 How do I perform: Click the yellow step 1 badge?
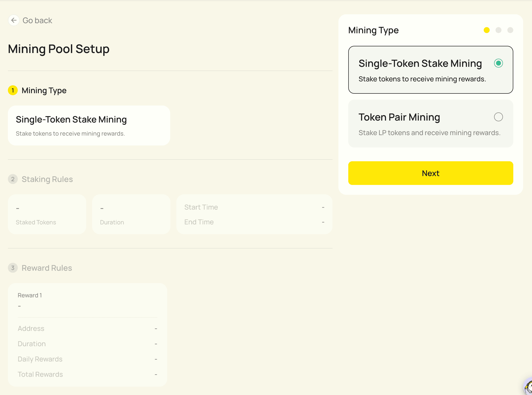pyautogui.click(x=13, y=90)
